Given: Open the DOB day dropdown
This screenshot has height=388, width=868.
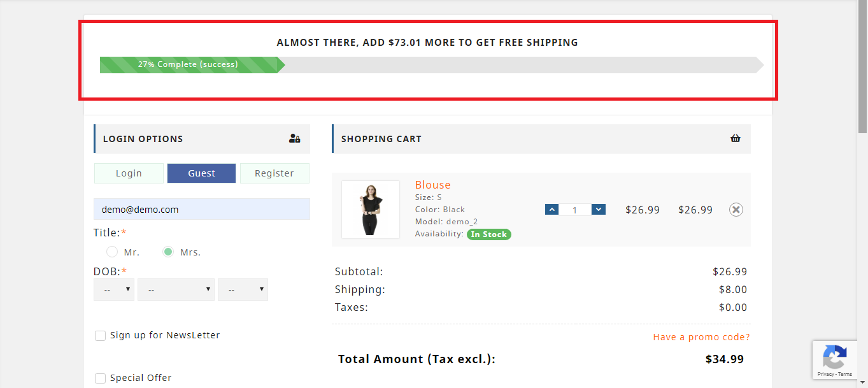Looking at the screenshot, I should 114,289.
